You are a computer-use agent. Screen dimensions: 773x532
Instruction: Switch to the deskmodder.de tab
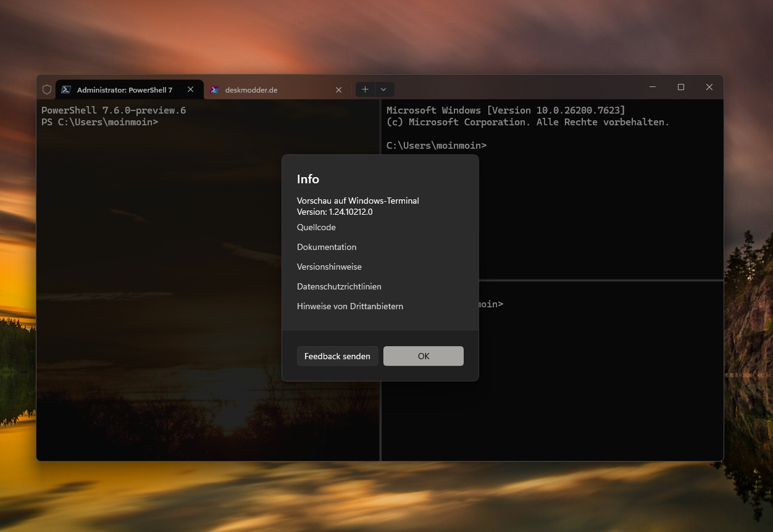click(265, 89)
